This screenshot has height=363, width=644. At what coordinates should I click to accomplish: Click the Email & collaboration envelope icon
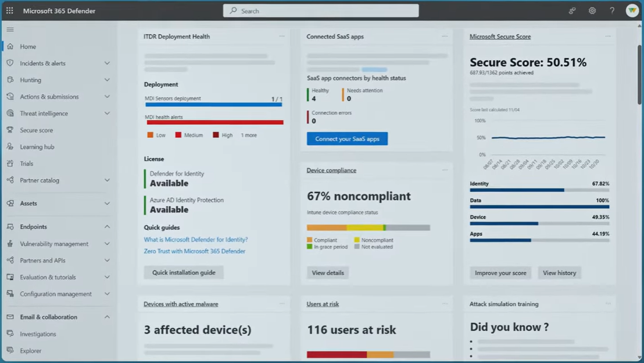pos(10,317)
